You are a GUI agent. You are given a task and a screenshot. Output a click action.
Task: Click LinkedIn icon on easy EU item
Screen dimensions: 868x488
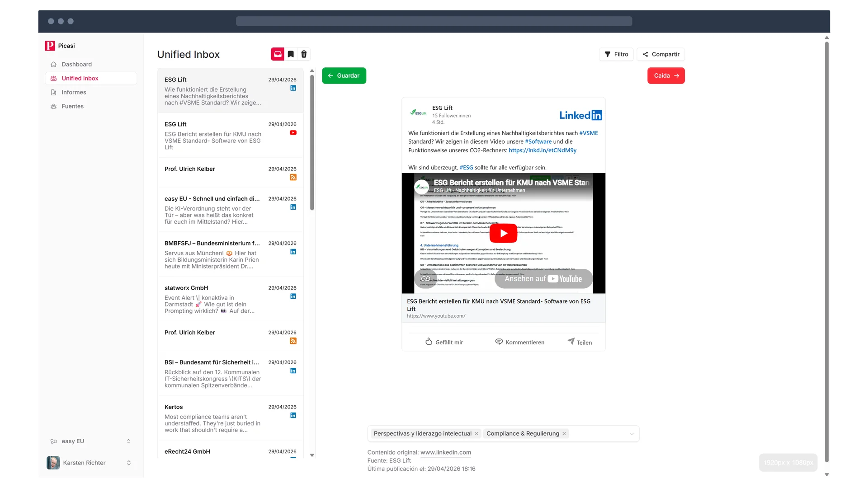(x=293, y=207)
